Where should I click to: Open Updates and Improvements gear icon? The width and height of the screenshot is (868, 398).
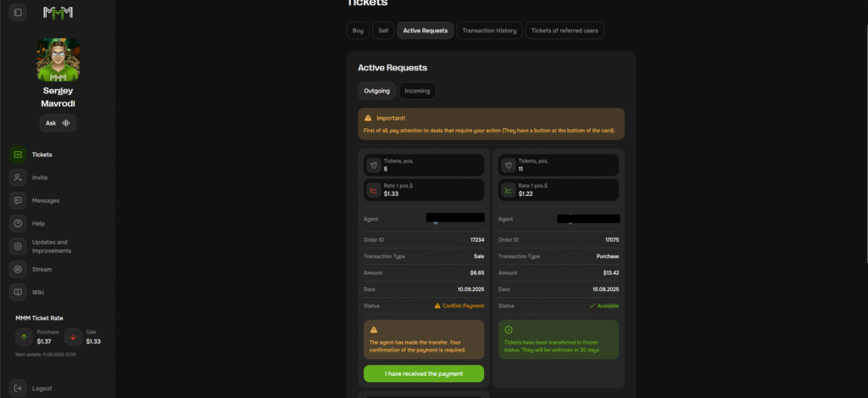(x=18, y=246)
